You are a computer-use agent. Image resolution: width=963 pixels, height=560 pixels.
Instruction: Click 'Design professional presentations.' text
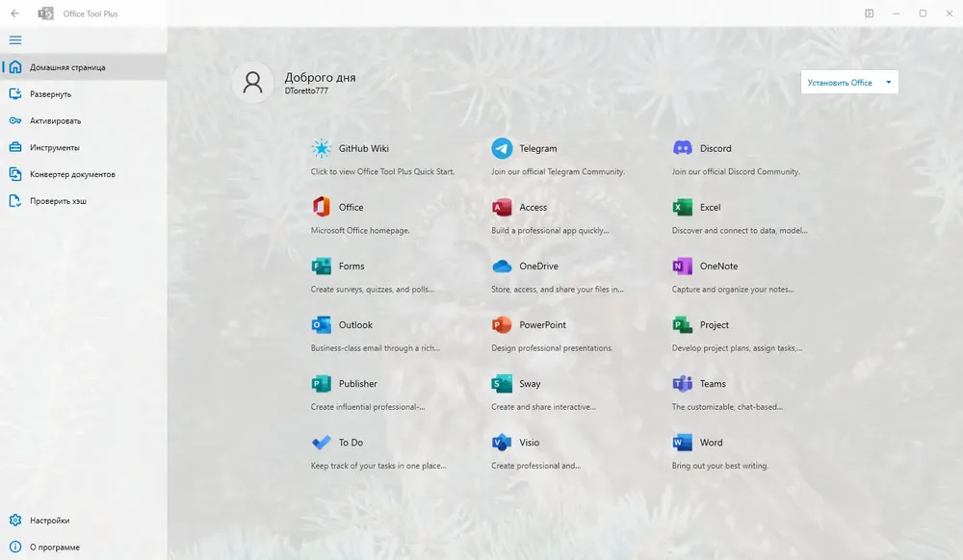[552, 348]
